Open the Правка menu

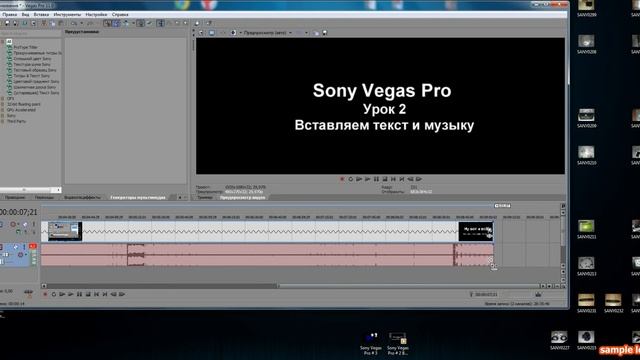tap(9, 14)
